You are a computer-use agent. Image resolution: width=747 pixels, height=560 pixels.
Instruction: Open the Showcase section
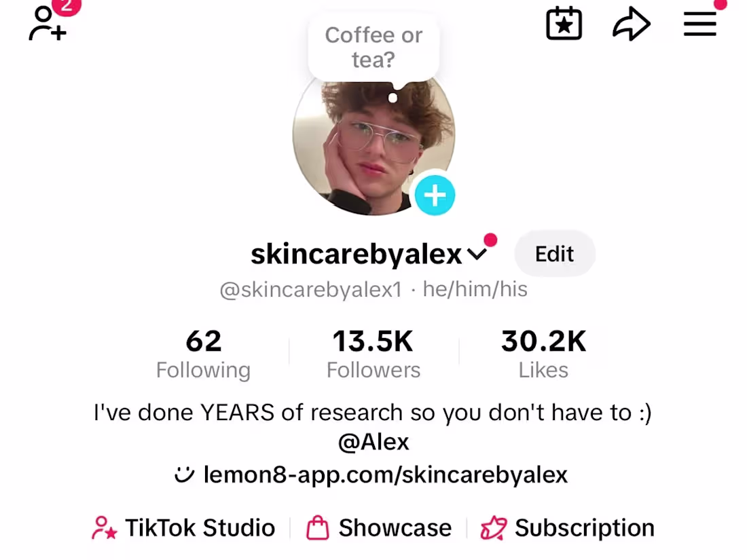coord(395,528)
